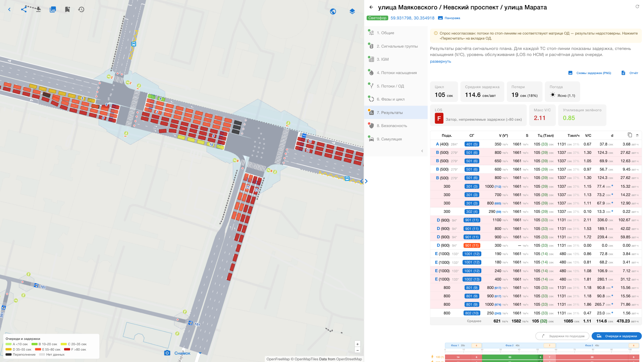Click the green 30-second segment of group 100

(x=510, y=357)
